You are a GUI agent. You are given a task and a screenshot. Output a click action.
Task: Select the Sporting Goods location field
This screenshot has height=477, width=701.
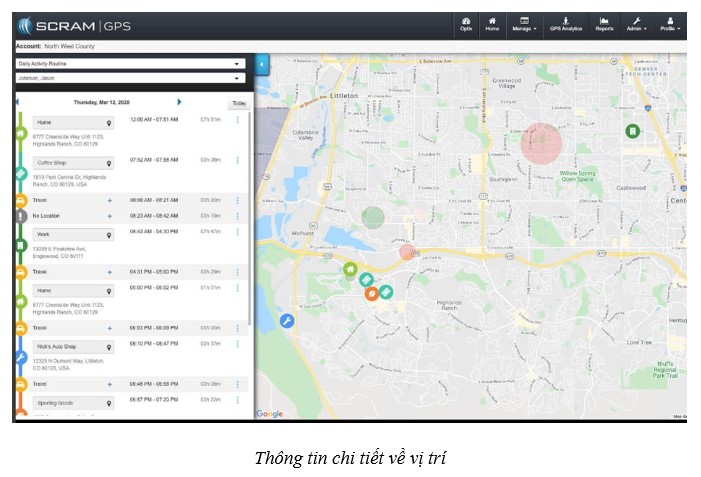tap(73, 403)
